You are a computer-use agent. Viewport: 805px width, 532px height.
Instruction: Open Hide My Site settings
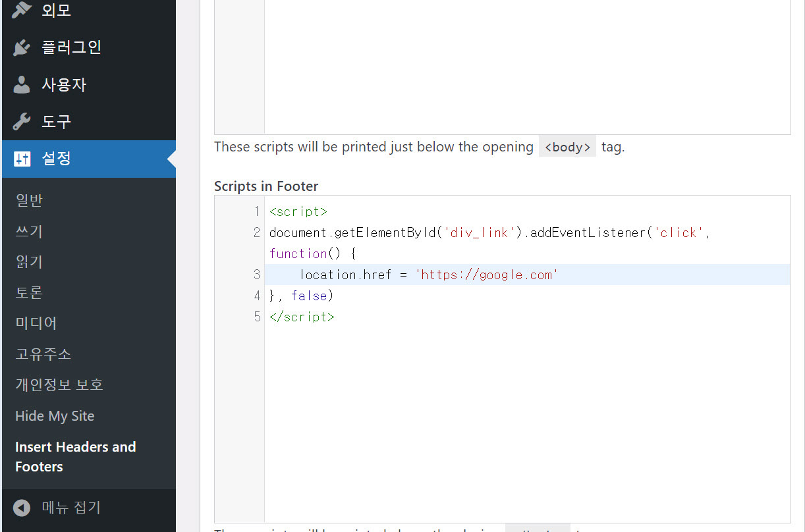55,416
